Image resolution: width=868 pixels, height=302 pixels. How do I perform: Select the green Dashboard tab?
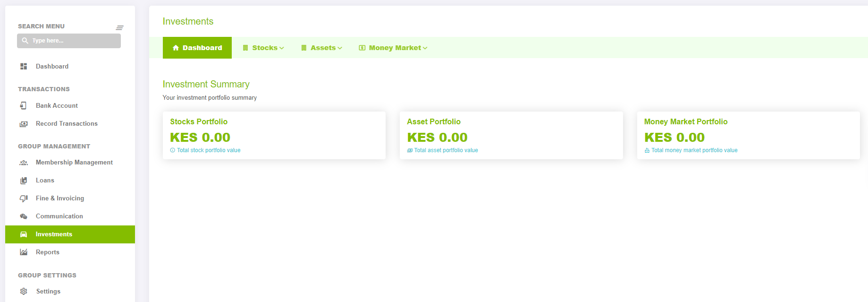(197, 48)
